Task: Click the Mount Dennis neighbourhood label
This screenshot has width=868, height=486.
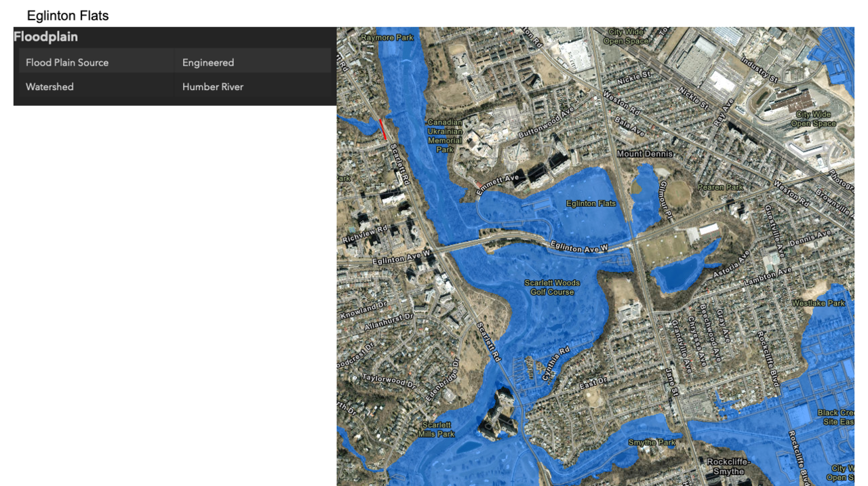Action: pos(645,154)
